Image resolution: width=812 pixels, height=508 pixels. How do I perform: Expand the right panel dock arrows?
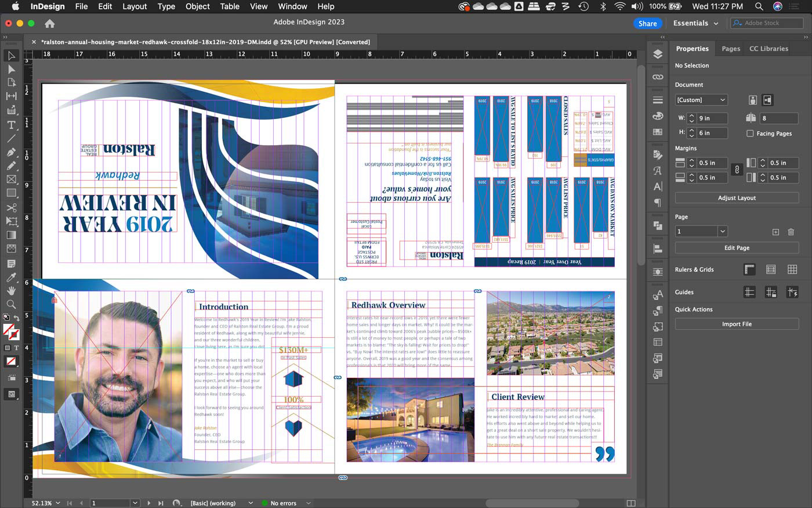coord(663,37)
